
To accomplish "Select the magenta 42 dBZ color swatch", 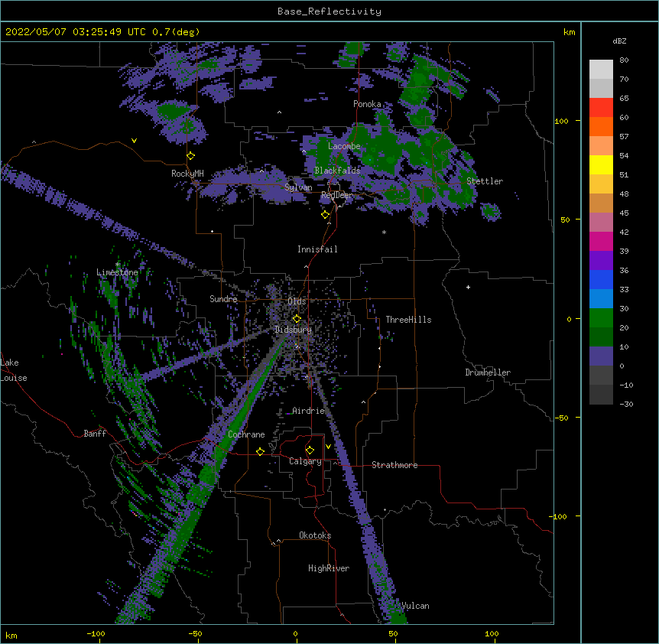I will click(x=601, y=241).
